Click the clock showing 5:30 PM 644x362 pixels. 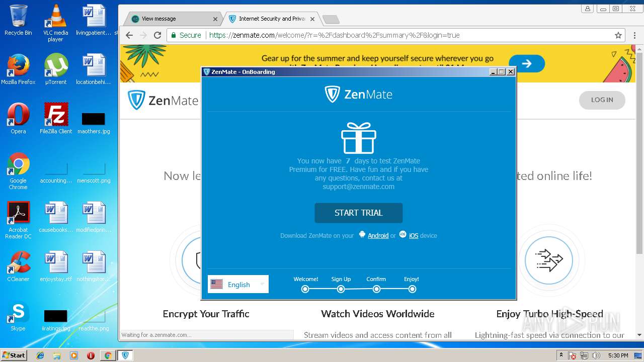point(618,355)
